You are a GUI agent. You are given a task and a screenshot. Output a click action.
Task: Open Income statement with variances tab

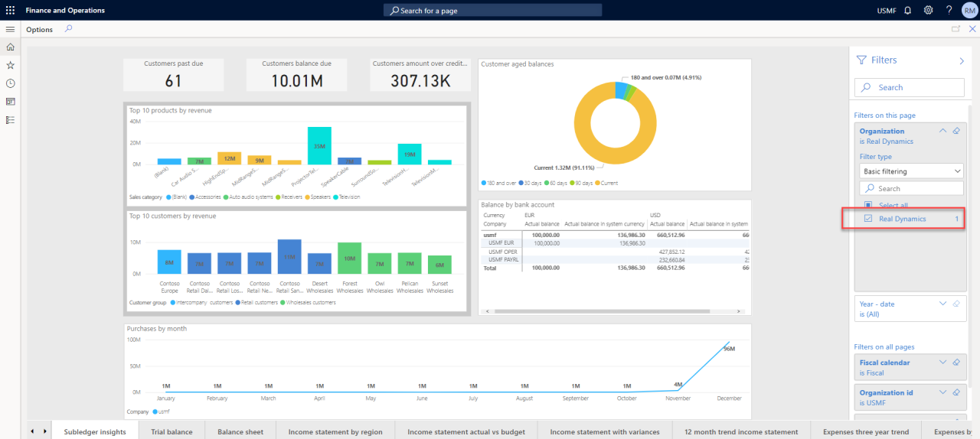tap(605, 431)
